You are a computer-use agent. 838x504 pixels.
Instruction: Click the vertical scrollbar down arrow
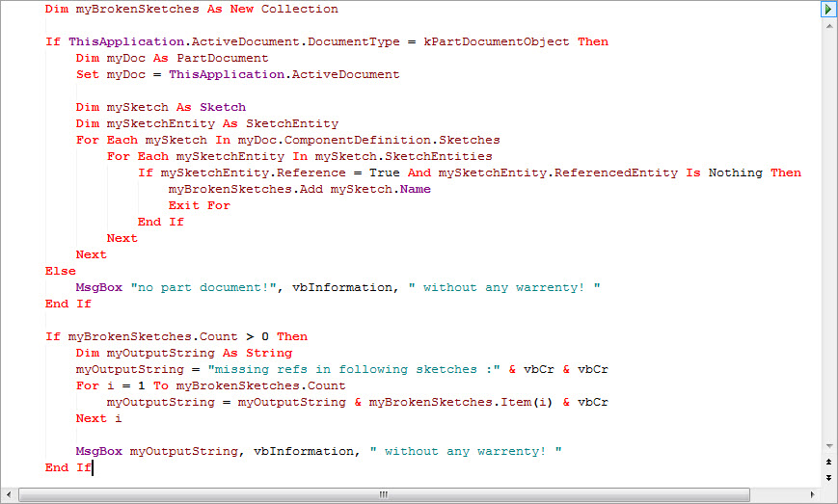pyautogui.click(x=829, y=446)
